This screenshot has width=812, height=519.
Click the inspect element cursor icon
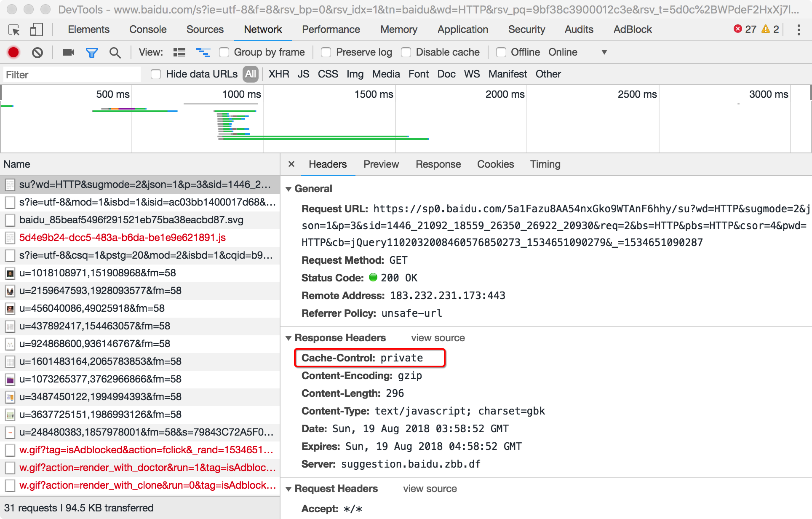point(14,30)
